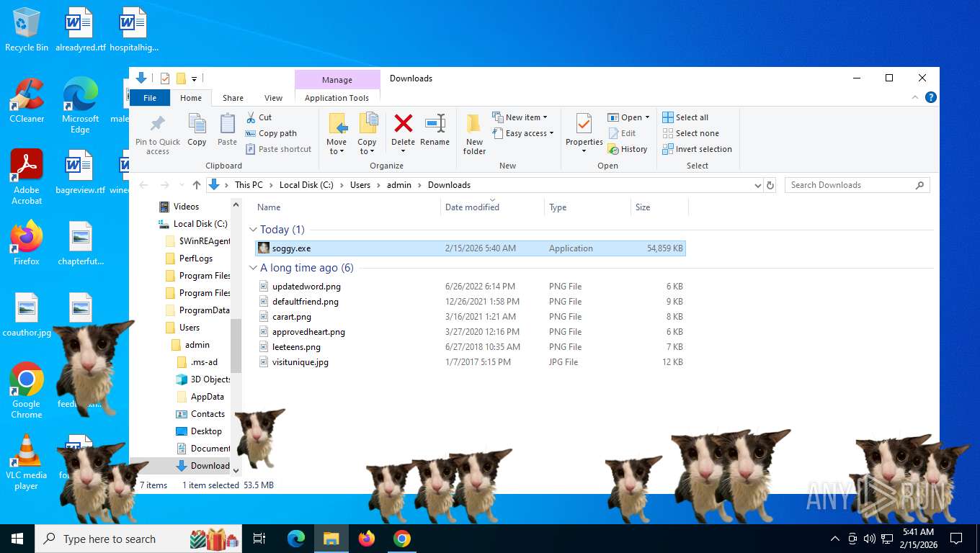Click the Search Downloads field
This screenshot has width=980, height=553.
pos(857,185)
